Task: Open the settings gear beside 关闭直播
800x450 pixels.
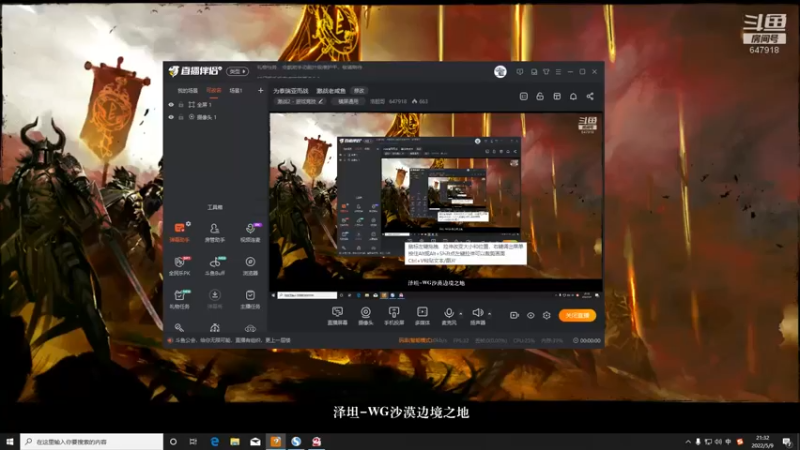Action: [546, 315]
